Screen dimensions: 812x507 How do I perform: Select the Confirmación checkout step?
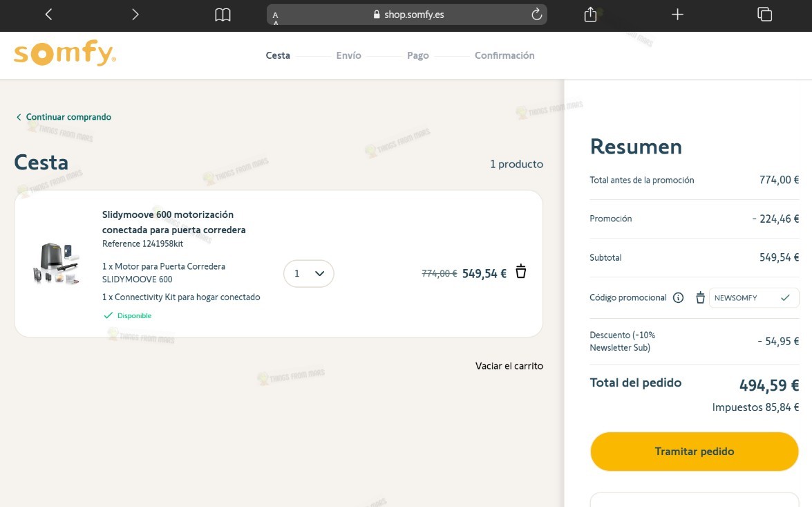point(504,55)
